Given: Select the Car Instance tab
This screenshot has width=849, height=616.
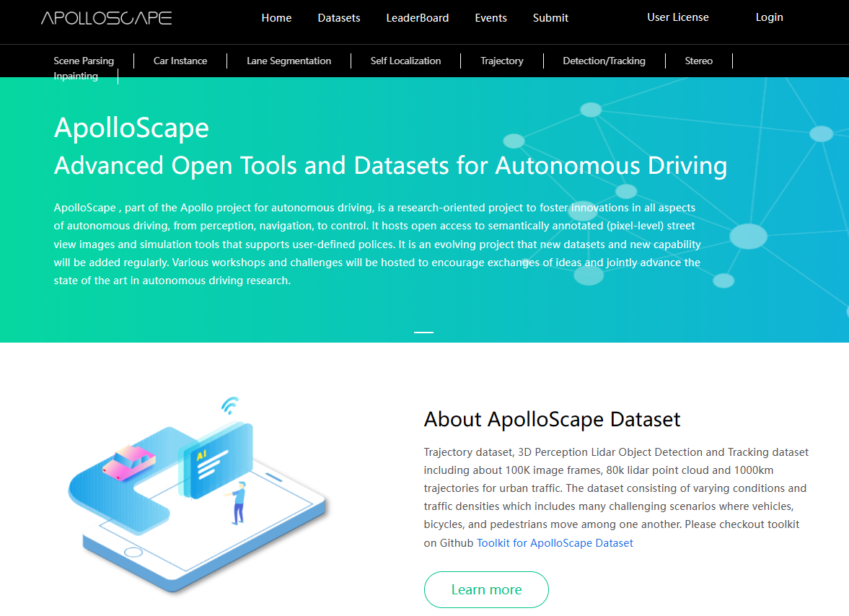Looking at the screenshot, I should [180, 61].
